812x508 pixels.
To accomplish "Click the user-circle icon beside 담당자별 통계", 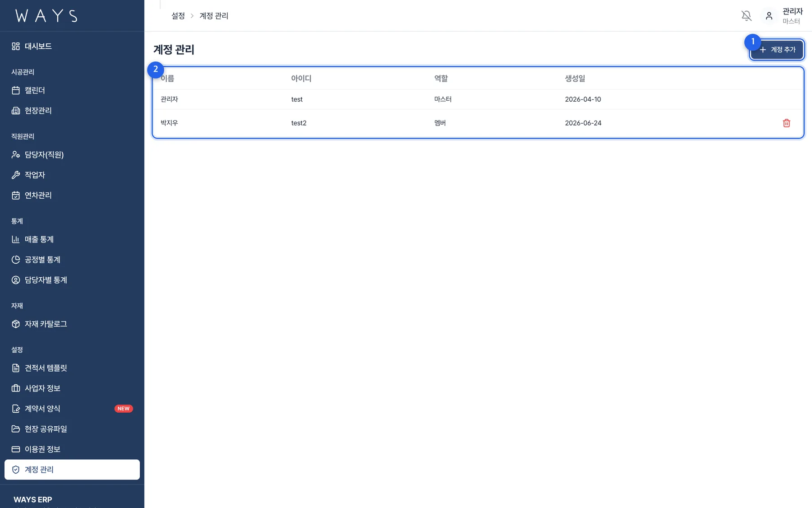I will coord(16,280).
